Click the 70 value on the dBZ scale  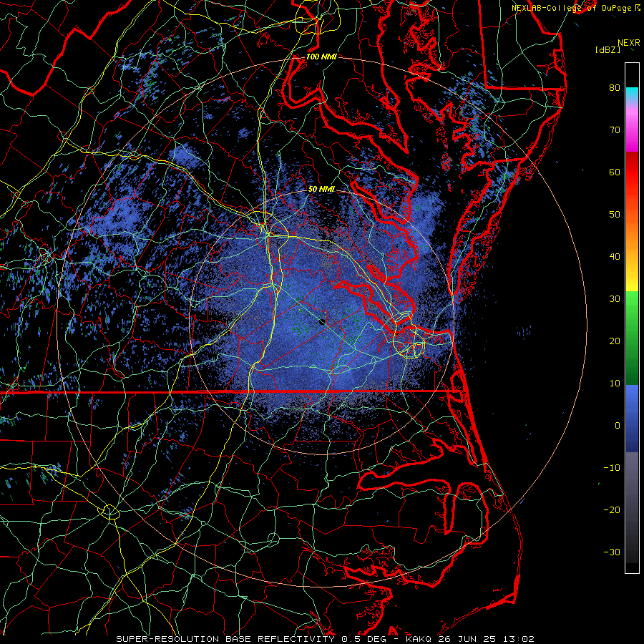615,130
